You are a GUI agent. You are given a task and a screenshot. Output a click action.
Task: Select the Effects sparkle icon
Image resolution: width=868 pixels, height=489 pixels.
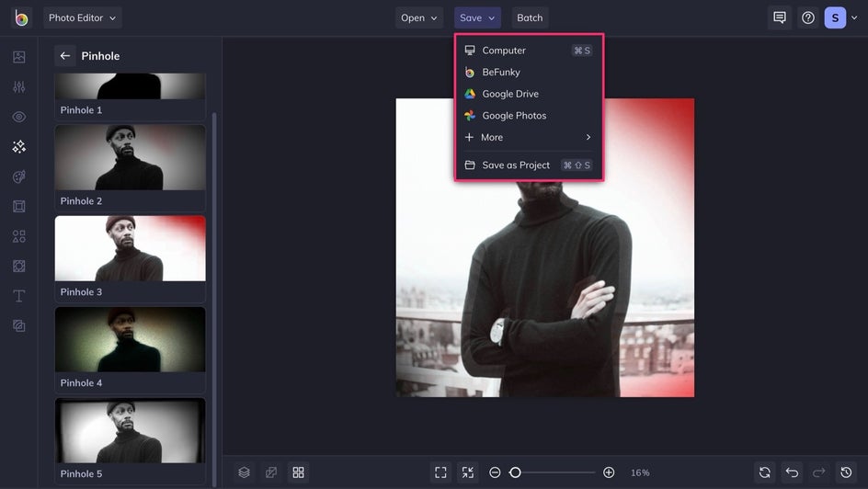click(18, 146)
